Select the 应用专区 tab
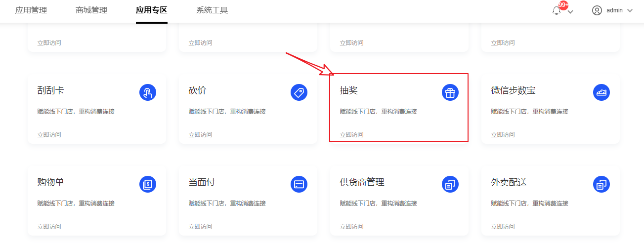This screenshot has height=243, width=644. coord(152,10)
